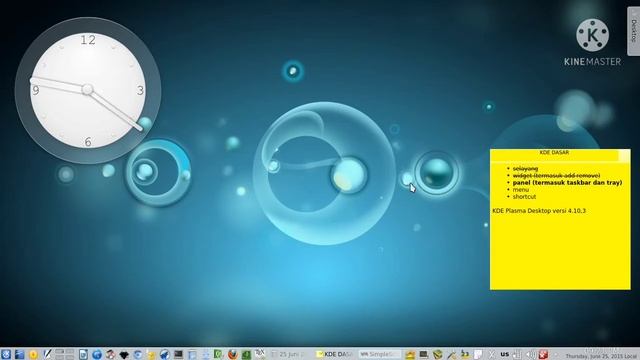The height and width of the screenshot is (360, 640).
Task: Click the "menu" bullet in the note
Action: (520, 189)
